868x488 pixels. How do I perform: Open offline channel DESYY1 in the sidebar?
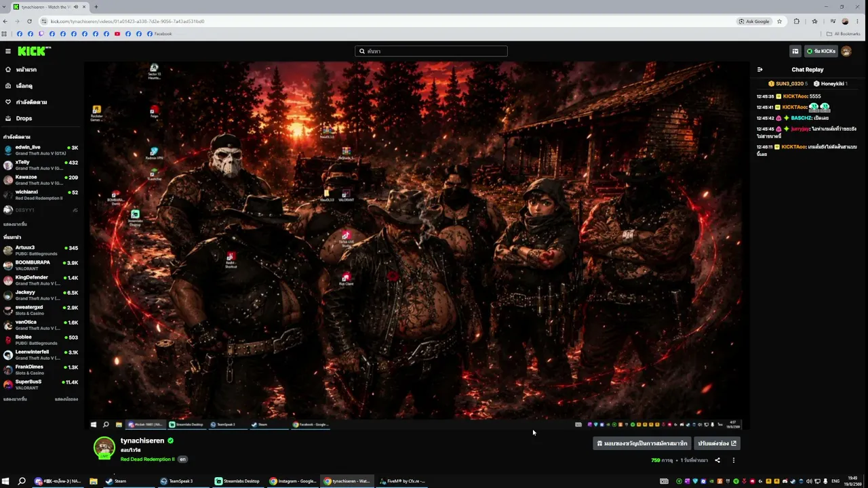tap(41, 210)
